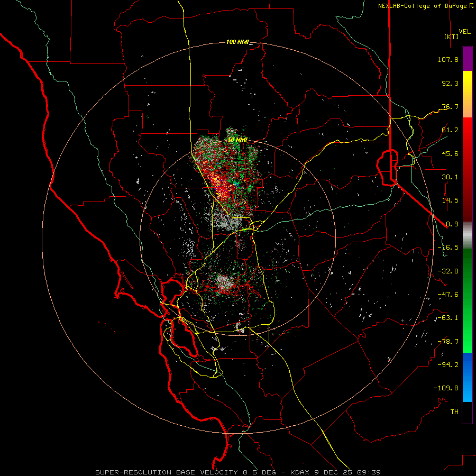The height and width of the screenshot is (476, 476).
Task: Click the Super-Resolution Base Velocity caption
Action: [238, 472]
